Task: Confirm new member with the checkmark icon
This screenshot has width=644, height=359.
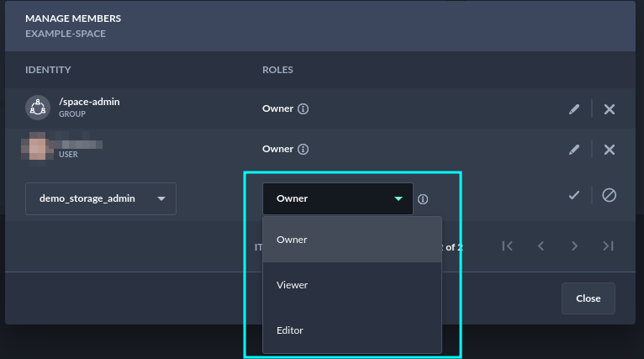Action: [574, 195]
